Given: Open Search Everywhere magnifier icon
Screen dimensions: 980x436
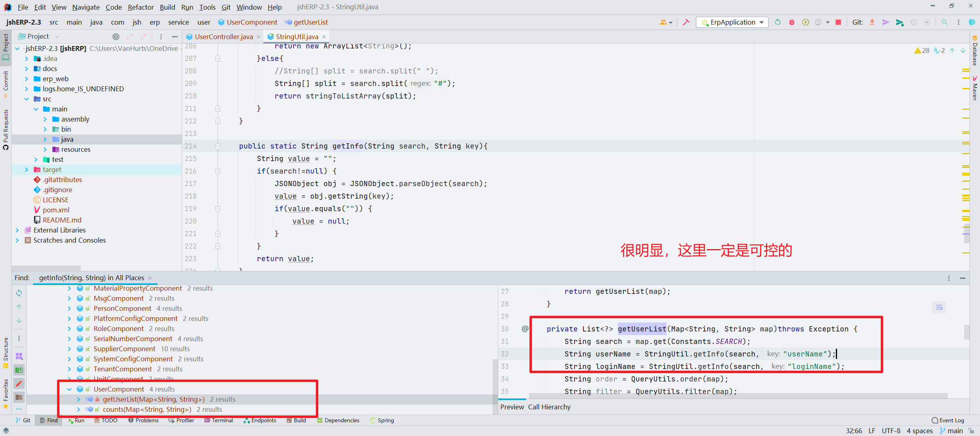Looking at the screenshot, I should [944, 22].
